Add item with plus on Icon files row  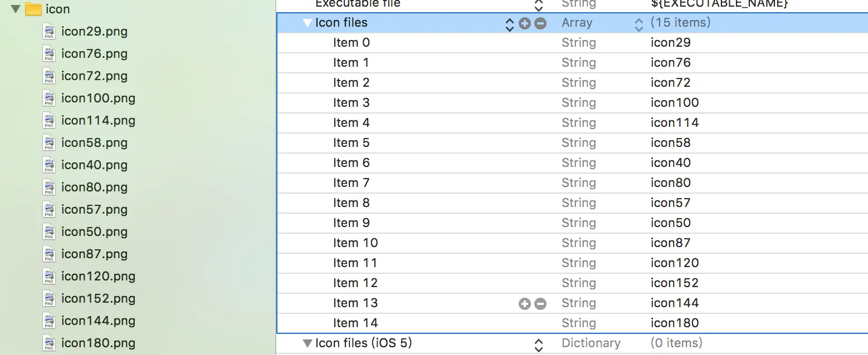tap(524, 23)
